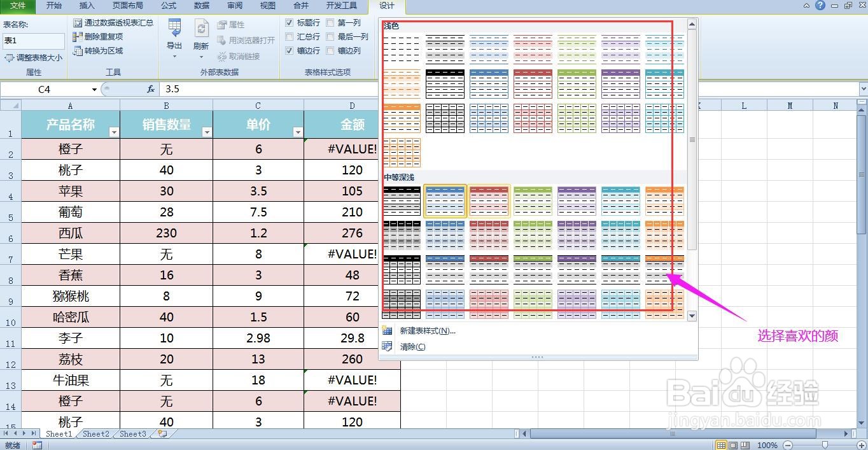Enable the First Column (第一列) checkbox
This screenshot has height=450, width=868.
point(330,22)
